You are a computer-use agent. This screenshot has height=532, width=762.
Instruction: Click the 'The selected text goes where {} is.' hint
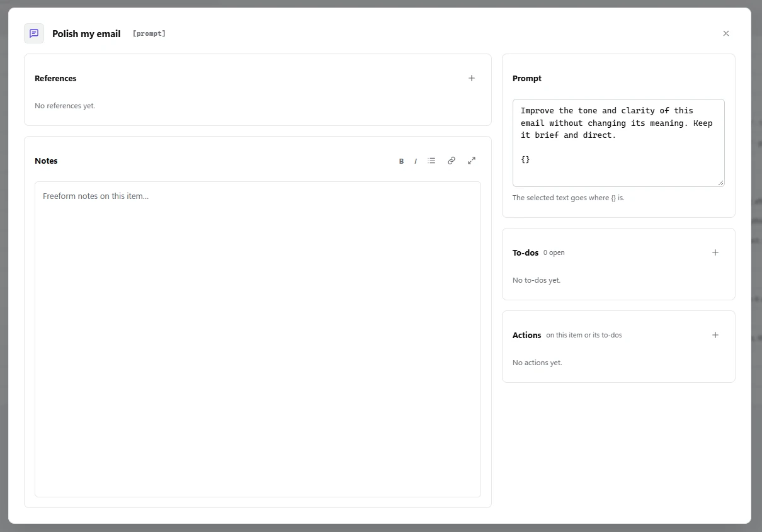click(x=569, y=198)
